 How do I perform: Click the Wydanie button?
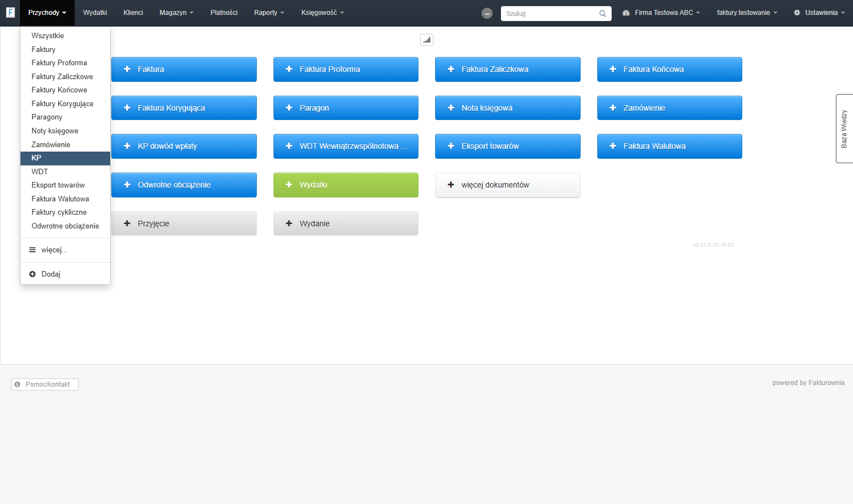tap(346, 224)
